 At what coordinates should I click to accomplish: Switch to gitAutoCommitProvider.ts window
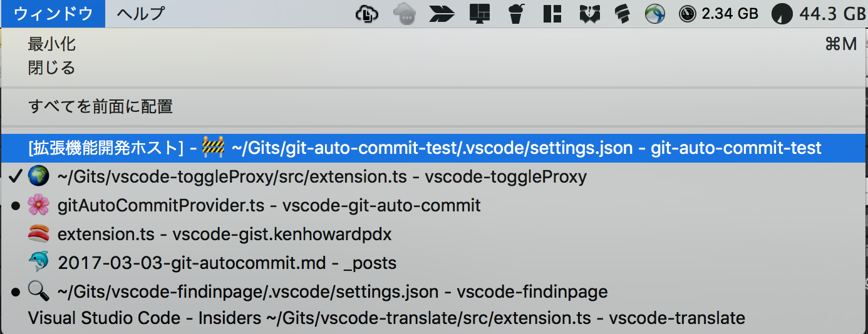click(x=269, y=205)
